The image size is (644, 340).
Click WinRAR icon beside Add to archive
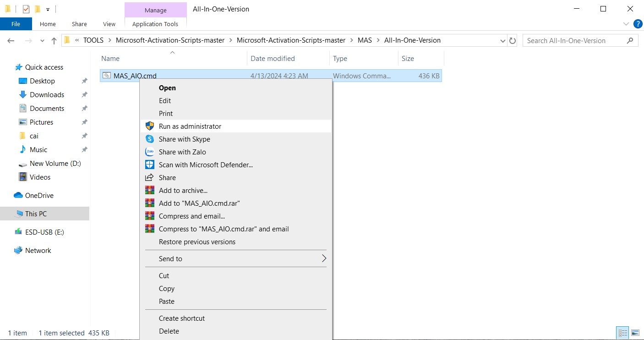[x=150, y=190]
